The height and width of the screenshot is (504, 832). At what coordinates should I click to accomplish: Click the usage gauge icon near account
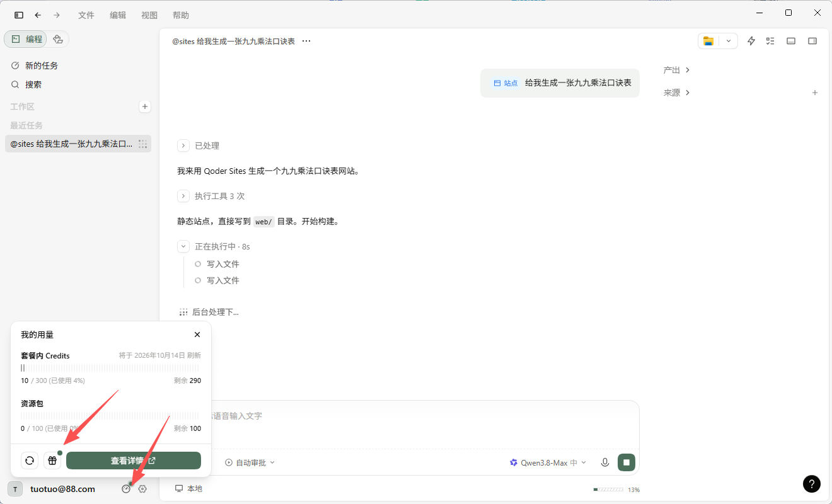pyautogui.click(x=126, y=489)
